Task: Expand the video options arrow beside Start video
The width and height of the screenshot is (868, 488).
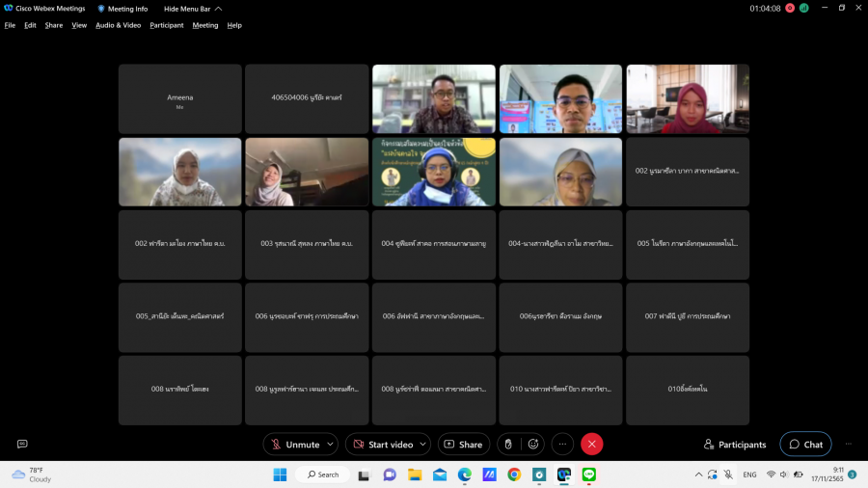Action: [x=422, y=445]
